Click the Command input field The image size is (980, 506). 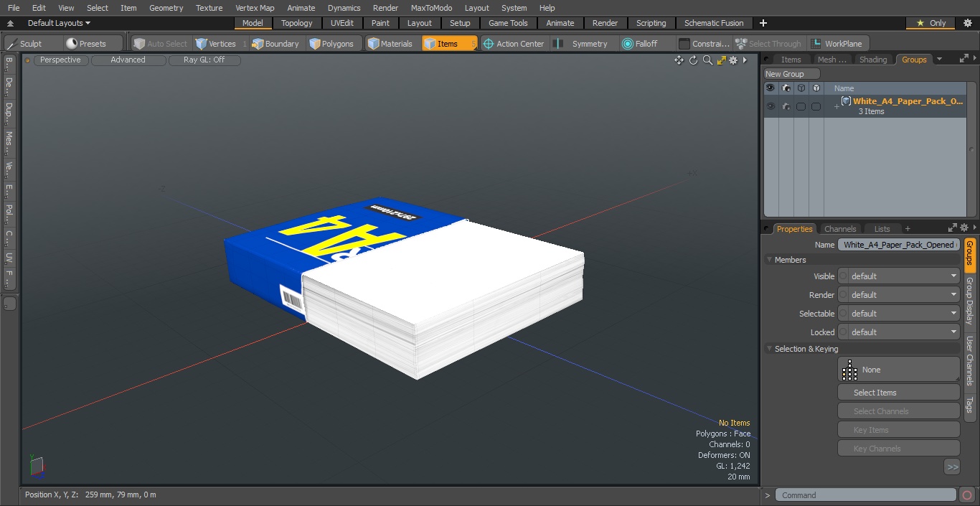point(866,495)
